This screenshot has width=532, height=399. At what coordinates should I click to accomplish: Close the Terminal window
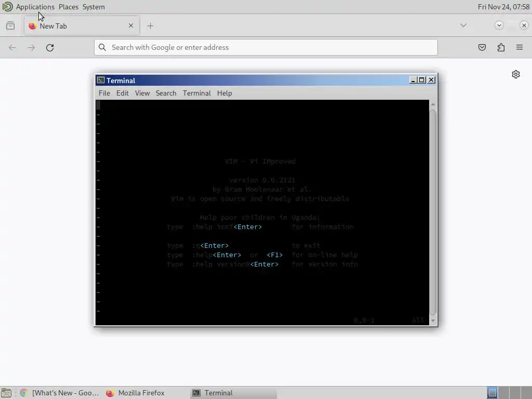coord(431,79)
